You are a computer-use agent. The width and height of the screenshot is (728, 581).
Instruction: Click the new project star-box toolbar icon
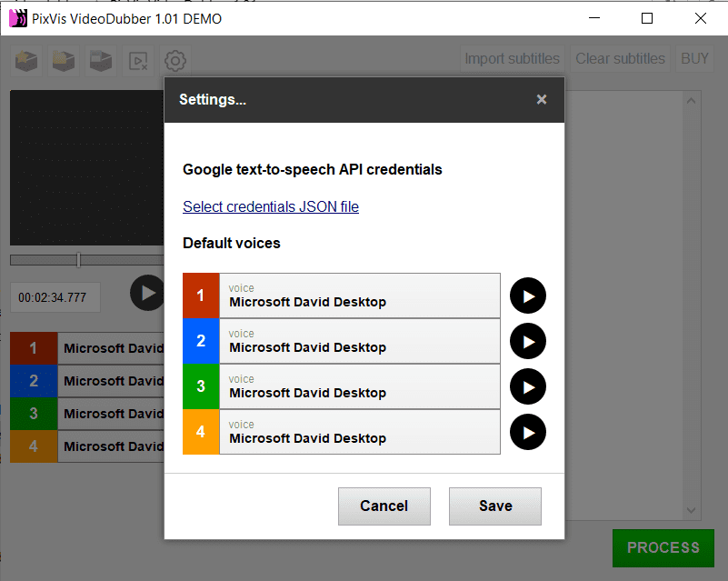(26, 61)
